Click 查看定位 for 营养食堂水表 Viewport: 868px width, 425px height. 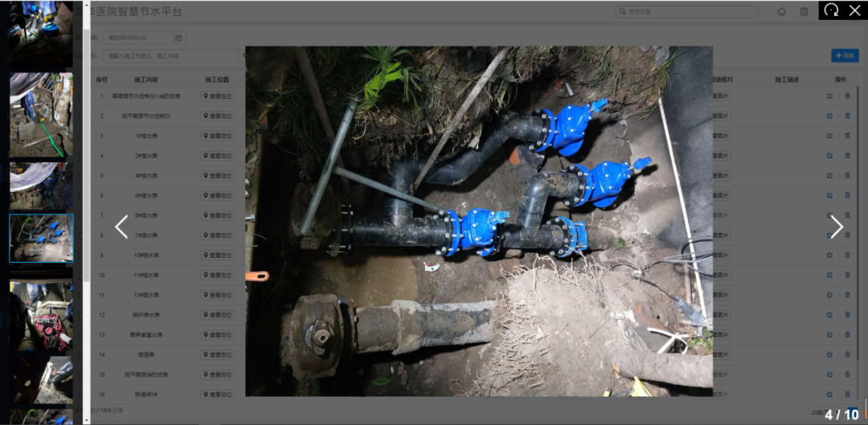tap(218, 335)
